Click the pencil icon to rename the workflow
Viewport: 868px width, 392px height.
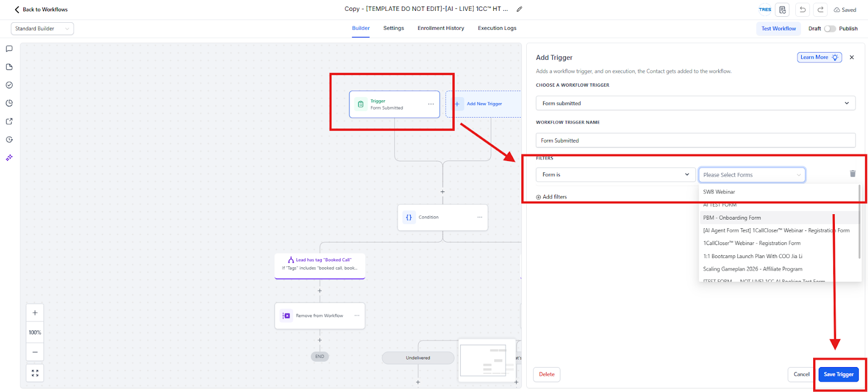pos(519,9)
